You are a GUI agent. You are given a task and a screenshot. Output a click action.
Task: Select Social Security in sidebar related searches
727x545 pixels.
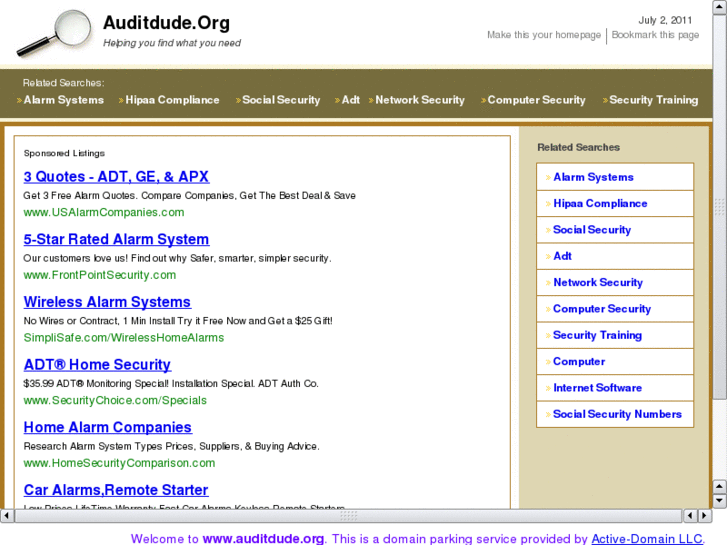tap(592, 230)
